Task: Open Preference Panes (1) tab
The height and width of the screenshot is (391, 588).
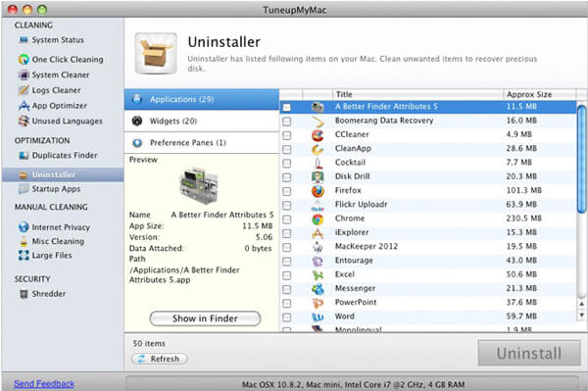Action: point(202,143)
